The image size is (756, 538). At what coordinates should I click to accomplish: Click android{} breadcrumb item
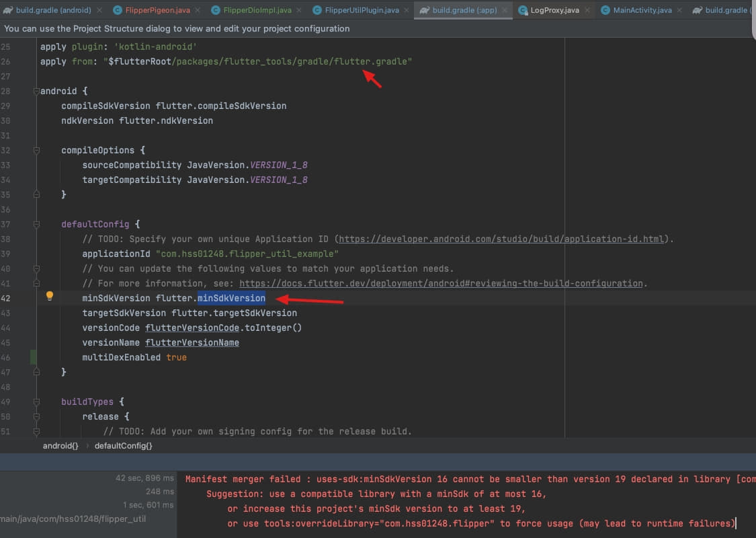[60, 446]
